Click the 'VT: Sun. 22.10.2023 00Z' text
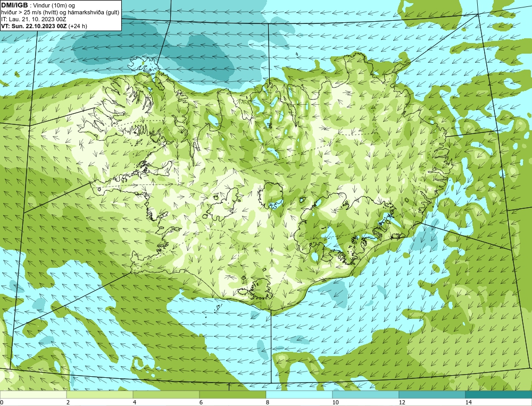532x406 pixels. pyautogui.click(x=34, y=26)
